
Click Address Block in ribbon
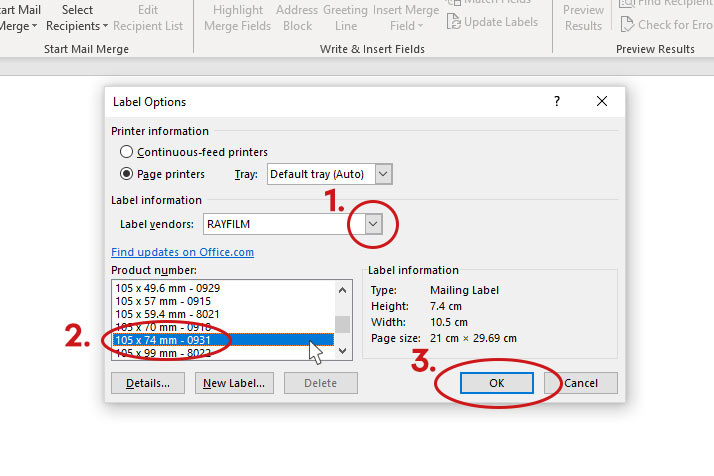(x=297, y=18)
